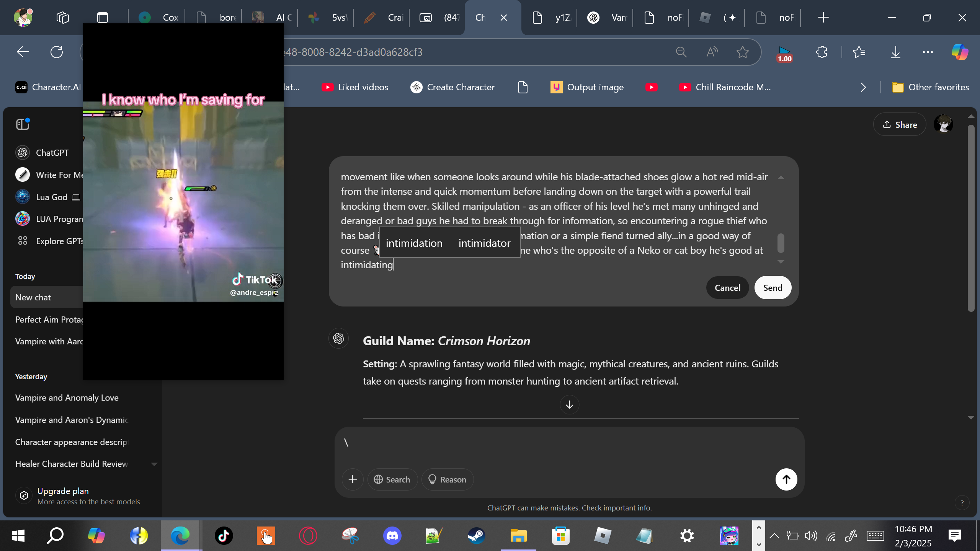The width and height of the screenshot is (980, 551).
Task: Open the Vampire and Anomaly Love chat
Action: point(67,398)
